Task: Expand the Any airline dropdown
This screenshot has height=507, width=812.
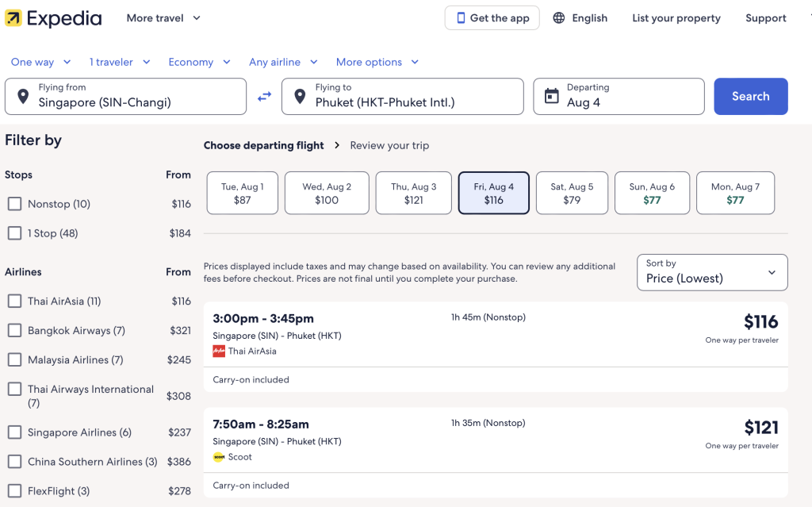Action: (x=283, y=62)
